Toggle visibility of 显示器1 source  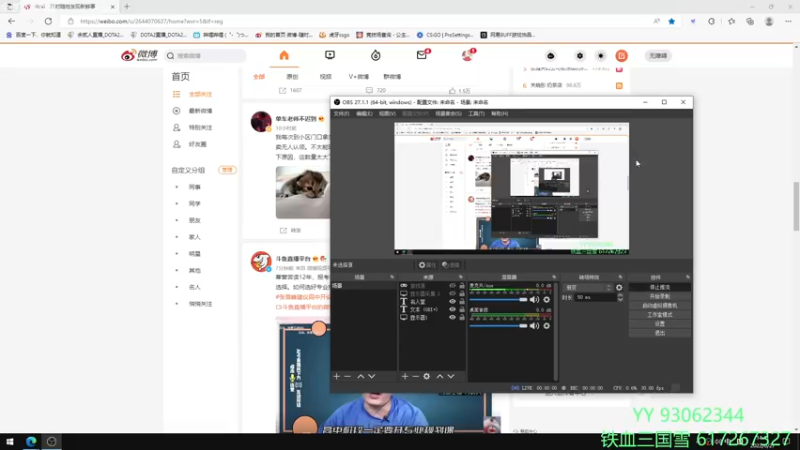point(452,317)
